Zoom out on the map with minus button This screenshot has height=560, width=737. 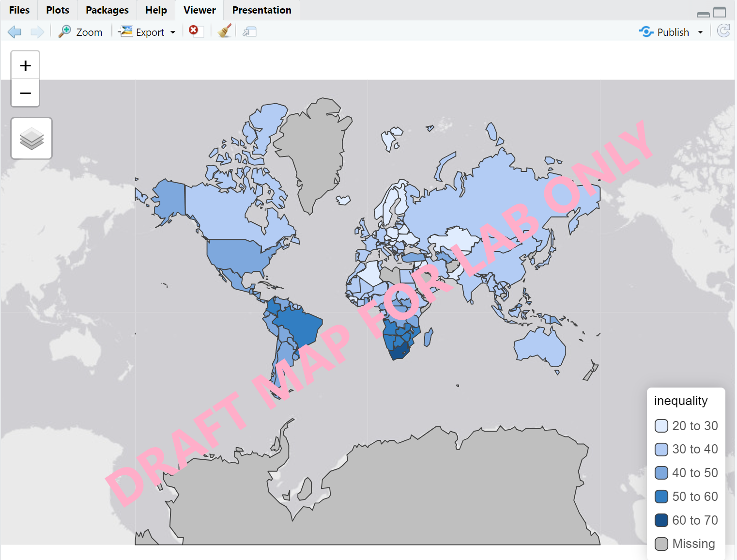point(25,93)
